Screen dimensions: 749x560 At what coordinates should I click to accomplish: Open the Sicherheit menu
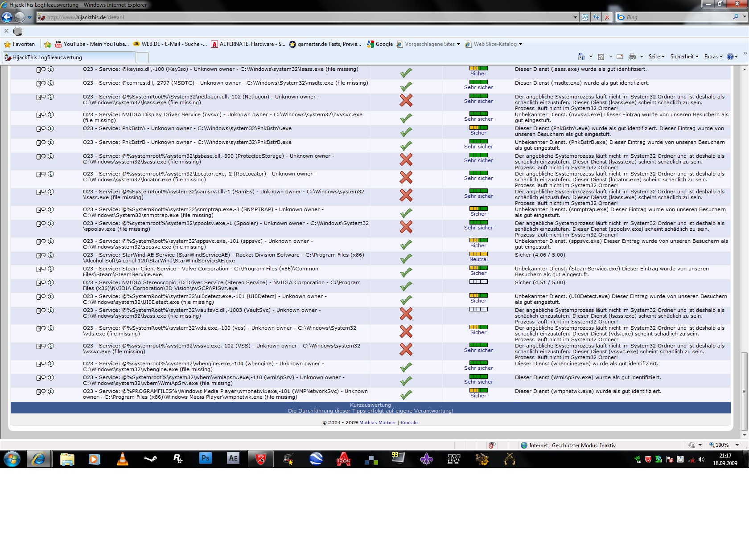pyautogui.click(x=684, y=57)
